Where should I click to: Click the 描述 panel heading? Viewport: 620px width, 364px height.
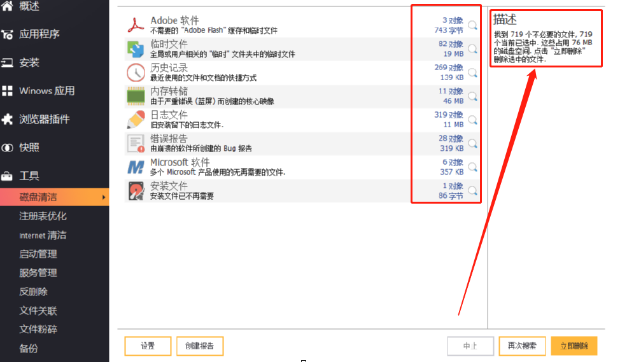pos(505,19)
